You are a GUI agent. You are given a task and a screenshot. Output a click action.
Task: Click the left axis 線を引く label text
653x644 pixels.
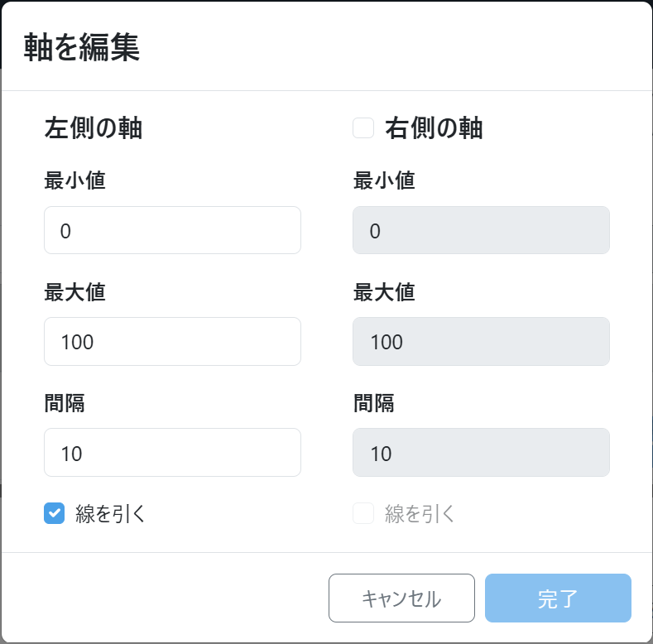(x=110, y=514)
